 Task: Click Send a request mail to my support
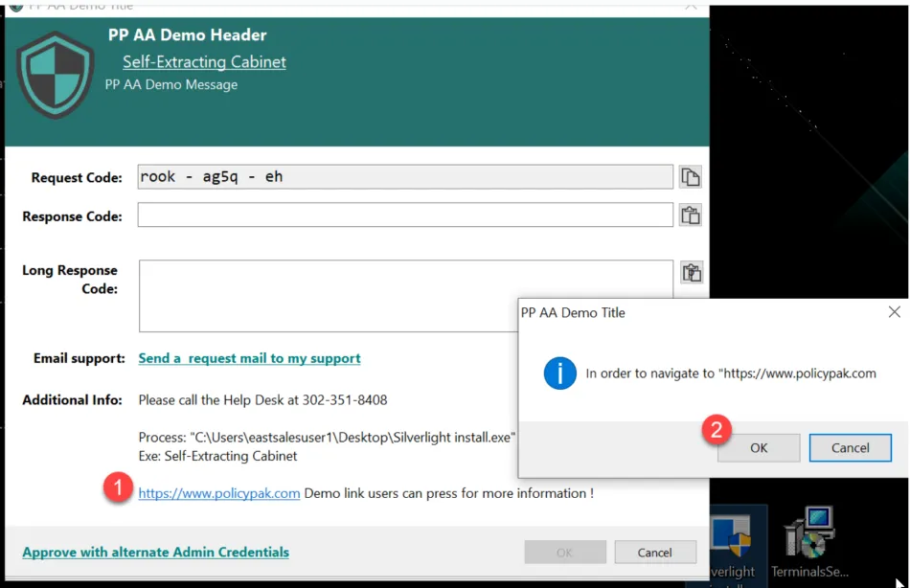coord(249,358)
